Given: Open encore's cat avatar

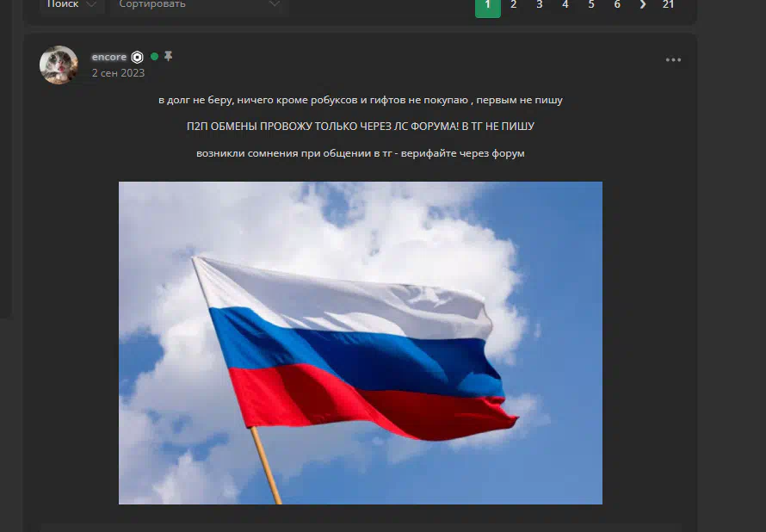Looking at the screenshot, I should tap(59, 65).
